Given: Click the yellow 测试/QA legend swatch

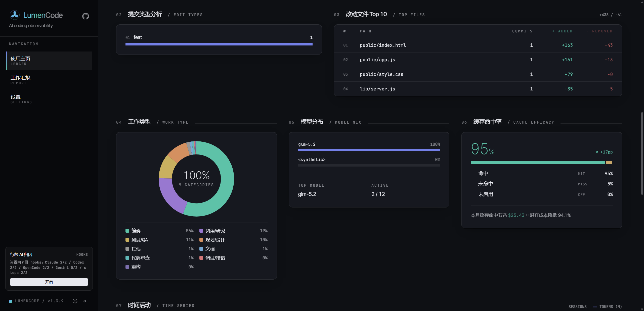Looking at the screenshot, I should tap(127, 240).
